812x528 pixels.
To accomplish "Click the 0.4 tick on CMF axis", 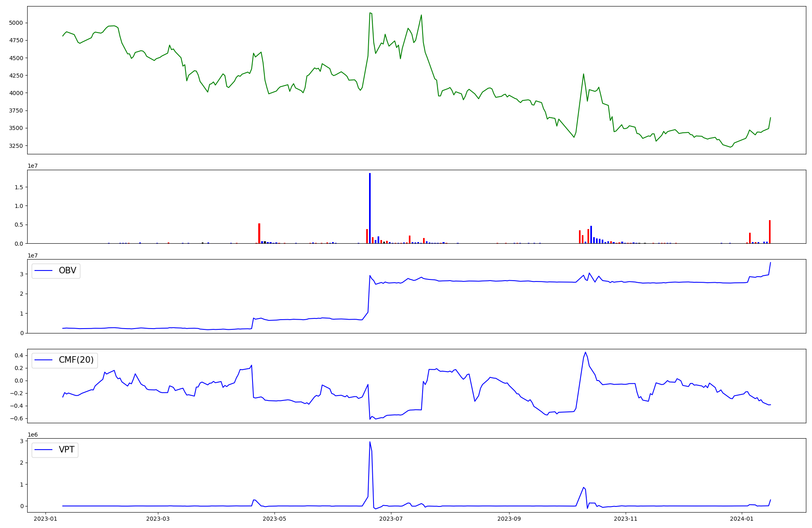I will coord(19,355).
